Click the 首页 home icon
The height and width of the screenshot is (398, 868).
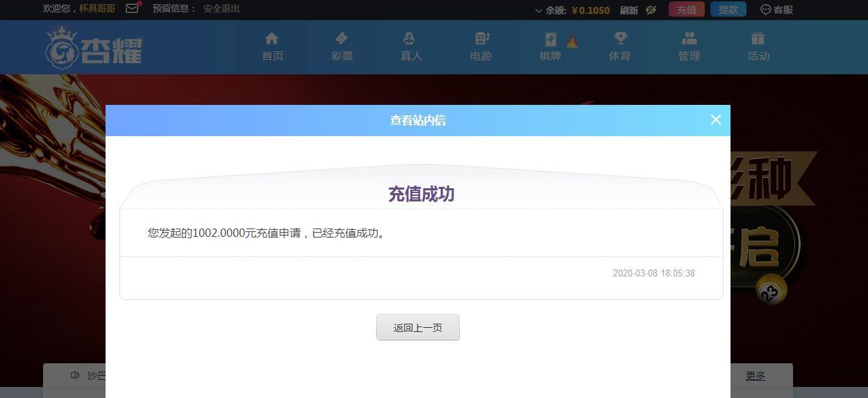click(x=272, y=39)
